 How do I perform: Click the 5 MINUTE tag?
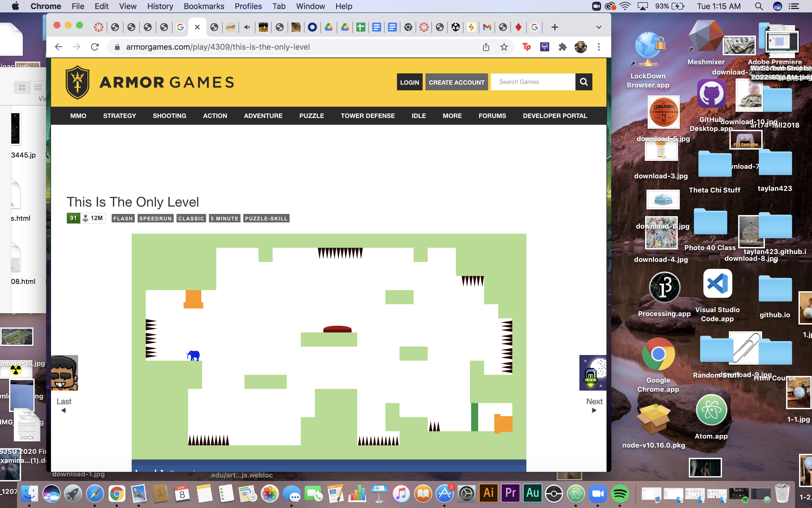(224, 218)
